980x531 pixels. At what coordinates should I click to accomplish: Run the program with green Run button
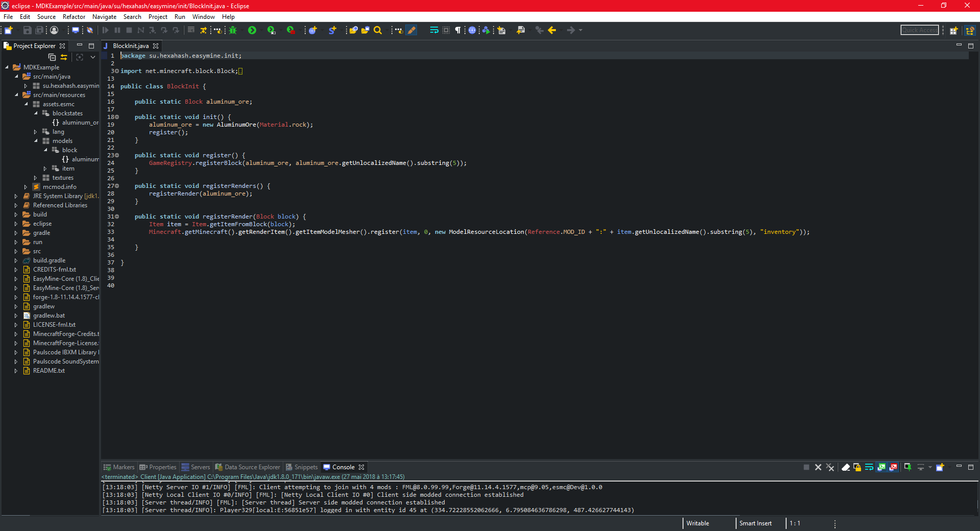click(x=252, y=30)
